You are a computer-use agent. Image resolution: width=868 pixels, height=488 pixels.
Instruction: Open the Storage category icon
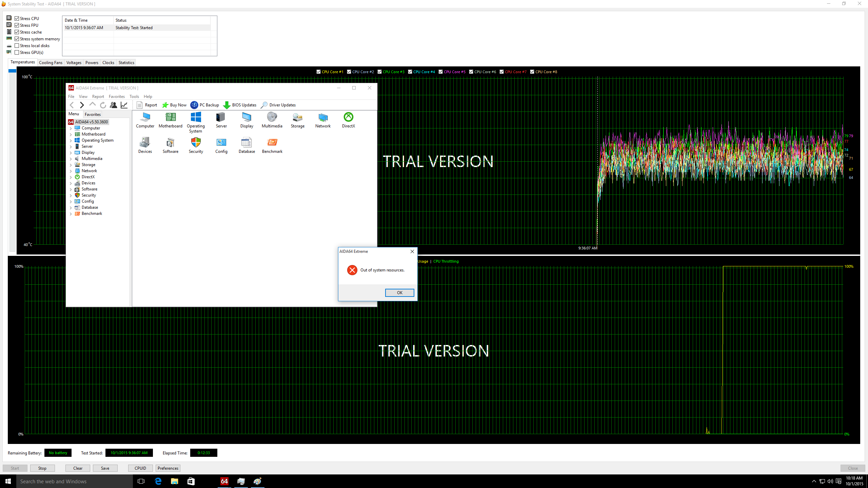tap(297, 120)
